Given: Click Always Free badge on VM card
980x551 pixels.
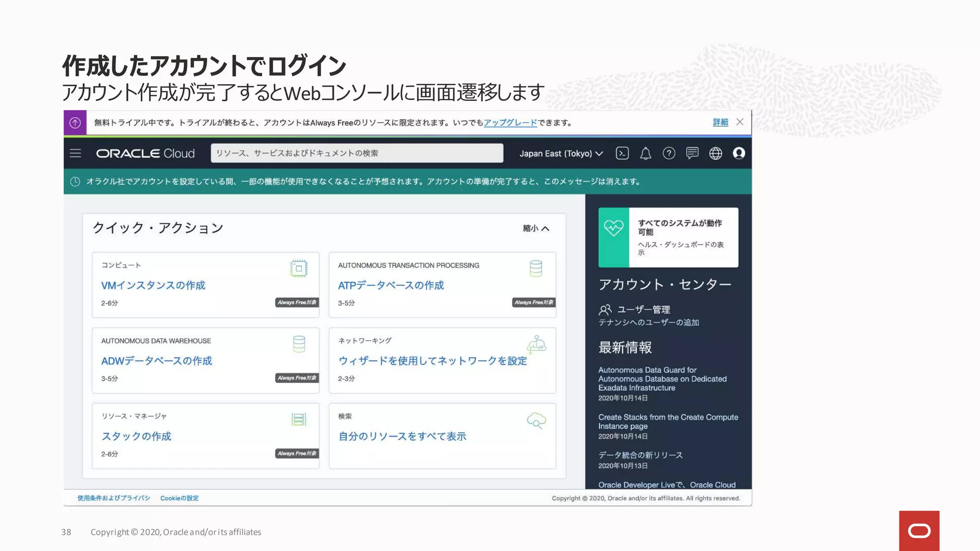Looking at the screenshot, I should pos(297,302).
